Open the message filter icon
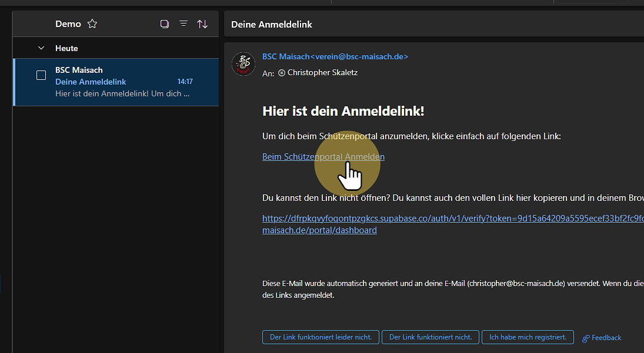Screen dimensions: 644x353 click(x=183, y=24)
